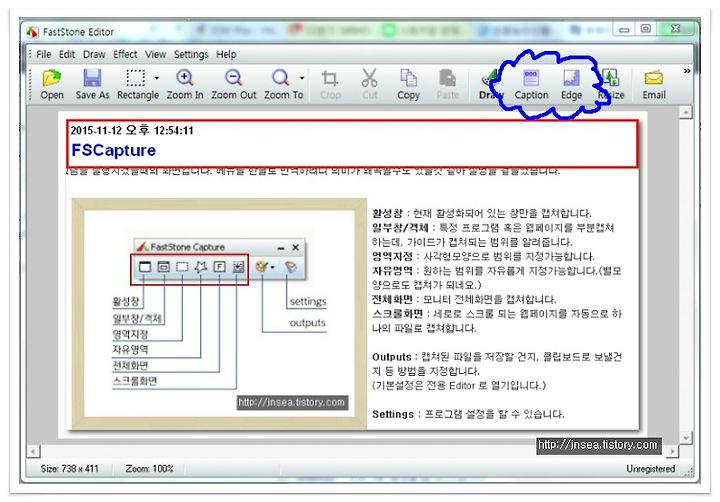720x502 pixels.
Task: Click the Settings description line on the right
Action: point(468,414)
